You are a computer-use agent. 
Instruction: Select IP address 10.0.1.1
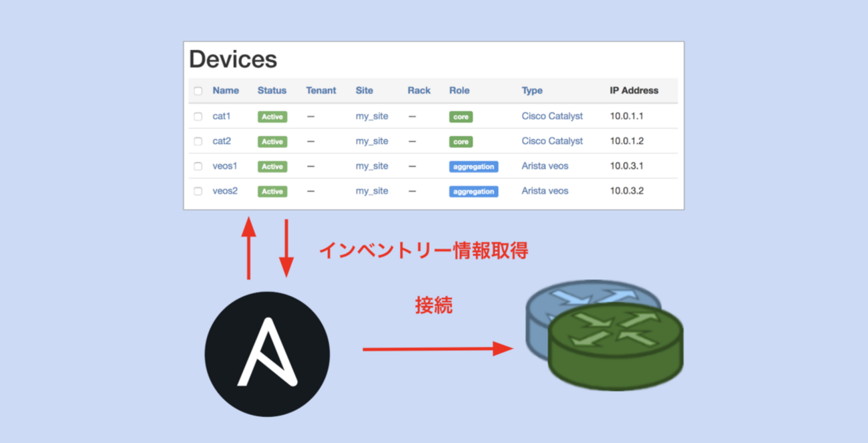point(626,116)
